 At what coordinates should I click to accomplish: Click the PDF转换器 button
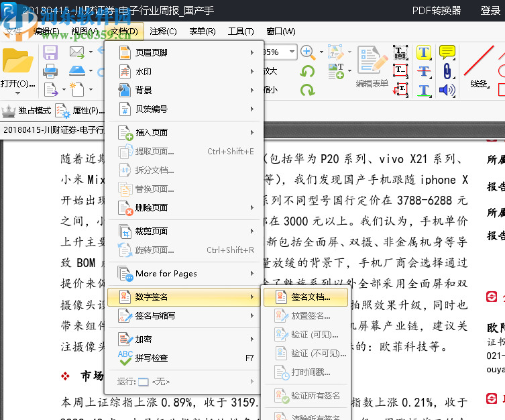[x=437, y=11]
